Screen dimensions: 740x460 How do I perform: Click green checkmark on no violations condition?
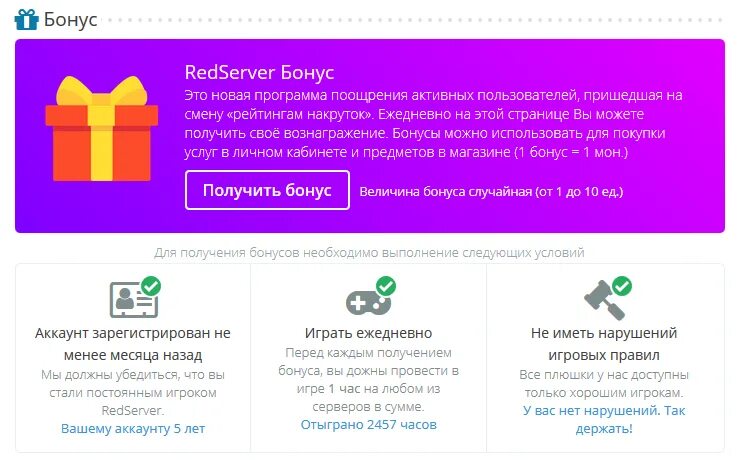(622, 286)
